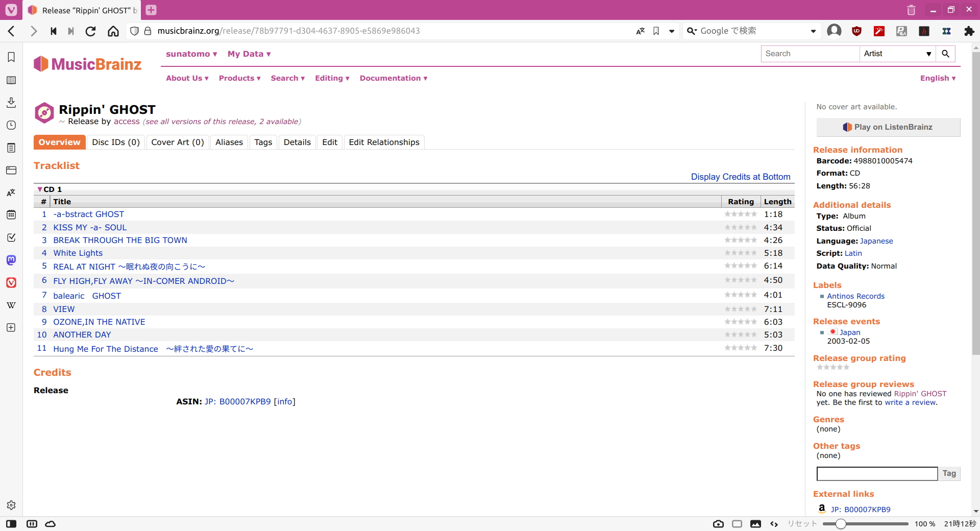Switch to the Cover Art tab
The width and height of the screenshot is (980, 531).
click(178, 142)
